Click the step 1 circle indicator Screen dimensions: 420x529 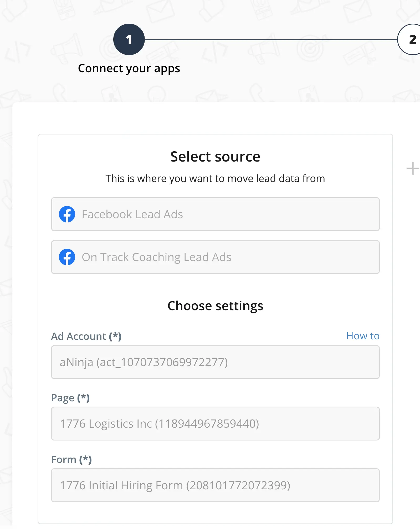[129, 39]
